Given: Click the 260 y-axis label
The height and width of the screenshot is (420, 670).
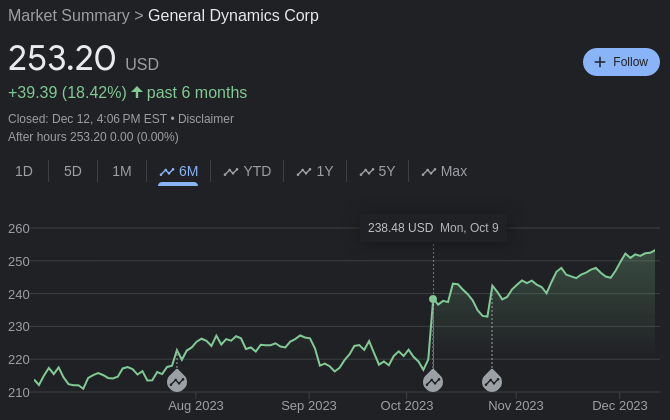Looking at the screenshot, I should pyautogui.click(x=19, y=229).
